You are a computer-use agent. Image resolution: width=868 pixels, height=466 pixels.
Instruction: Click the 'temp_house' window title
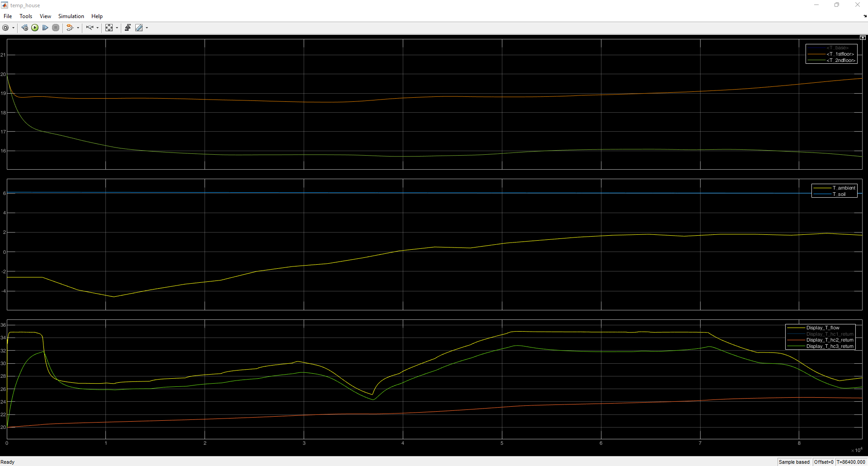(25, 5)
